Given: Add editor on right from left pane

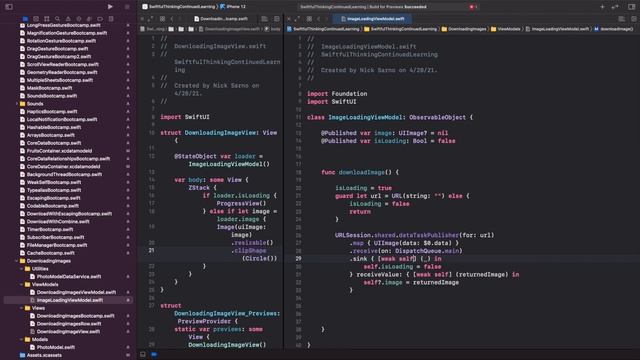Looking at the screenshot, I should (x=277, y=19).
